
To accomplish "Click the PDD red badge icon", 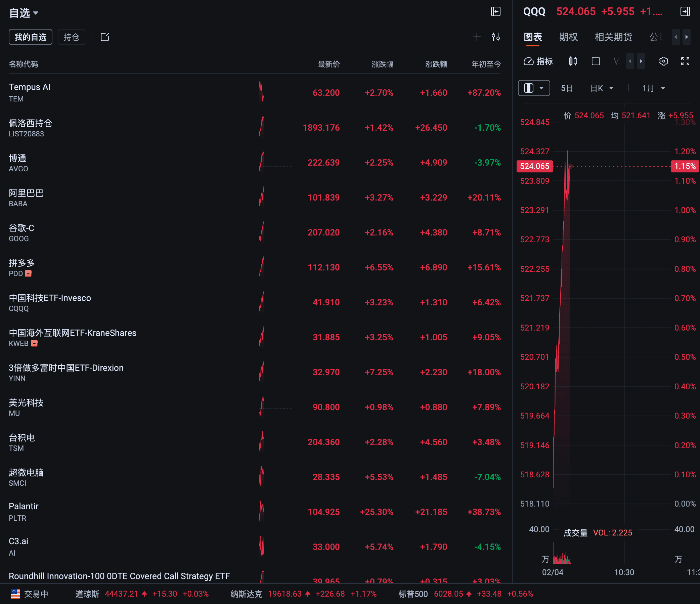I will pos(28,274).
